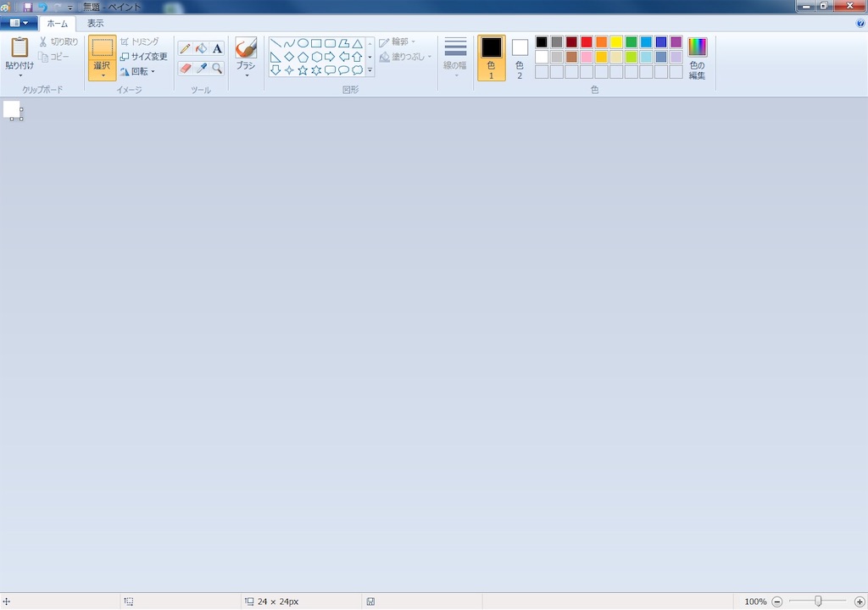This screenshot has height=610, width=868.
Task: Select the Fill with color bucket tool
Action: (x=201, y=48)
